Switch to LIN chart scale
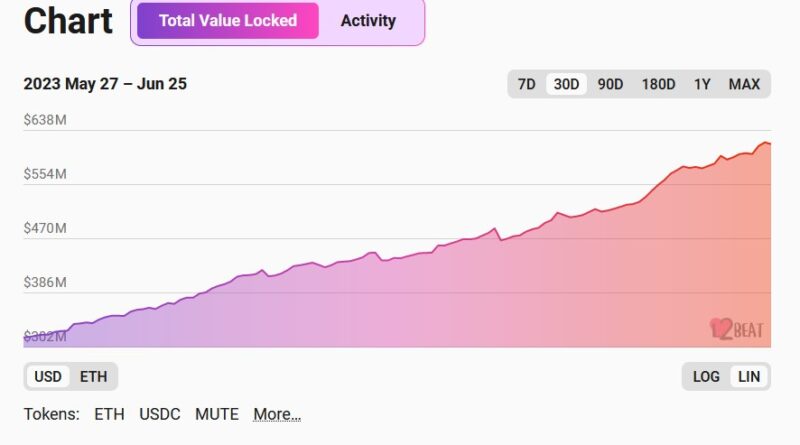 (x=748, y=376)
